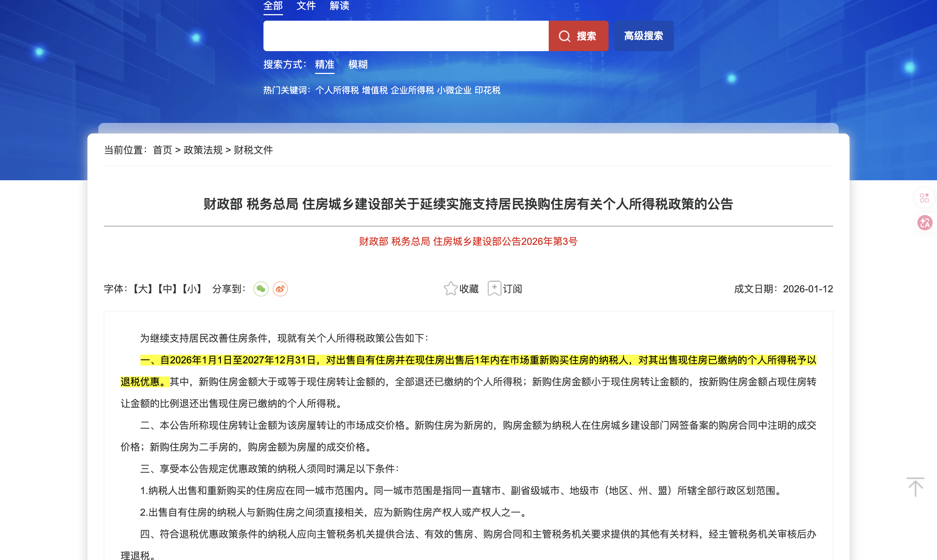Switch to the 文件 tab

coord(306,6)
